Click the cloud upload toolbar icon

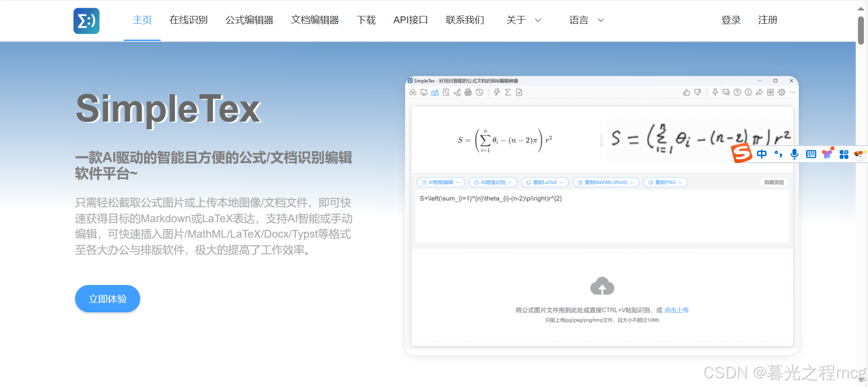(x=413, y=92)
